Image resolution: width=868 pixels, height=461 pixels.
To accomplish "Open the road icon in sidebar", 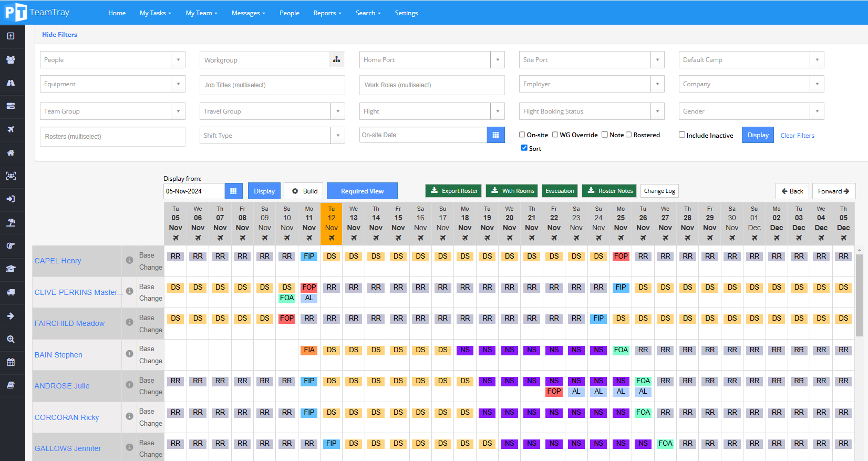I will [x=11, y=83].
